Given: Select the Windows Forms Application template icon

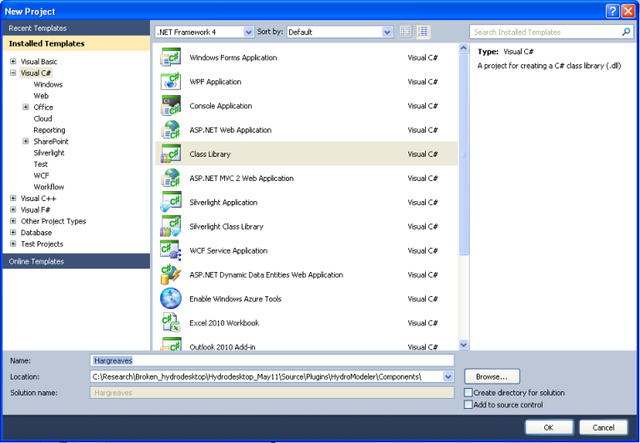Looking at the screenshot, I should (x=171, y=58).
